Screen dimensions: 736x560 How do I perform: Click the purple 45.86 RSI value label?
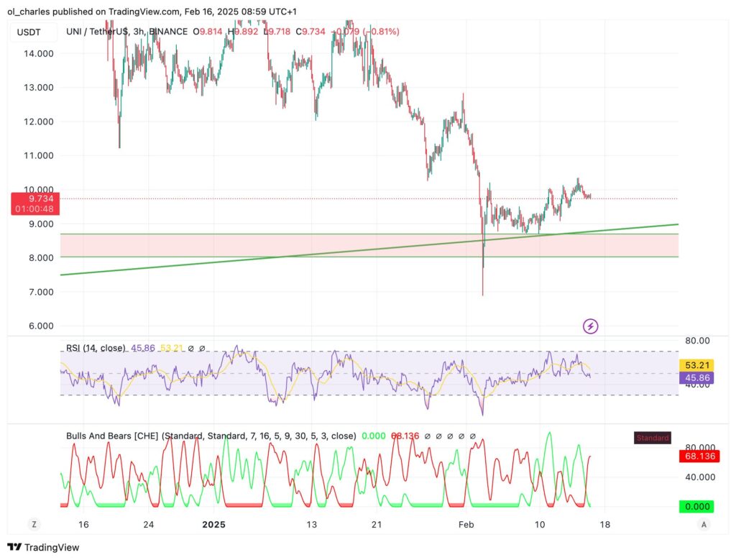pyautogui.click(x=696, y=377)
